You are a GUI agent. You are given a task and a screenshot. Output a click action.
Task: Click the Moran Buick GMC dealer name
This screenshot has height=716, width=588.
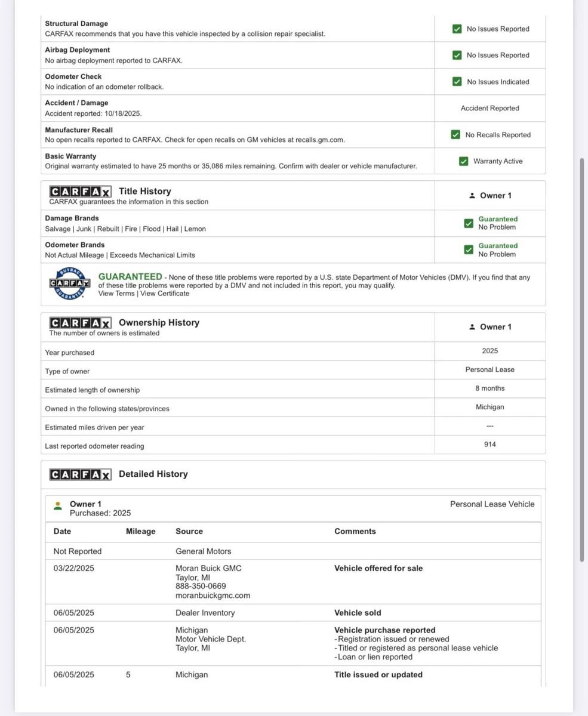208,569
